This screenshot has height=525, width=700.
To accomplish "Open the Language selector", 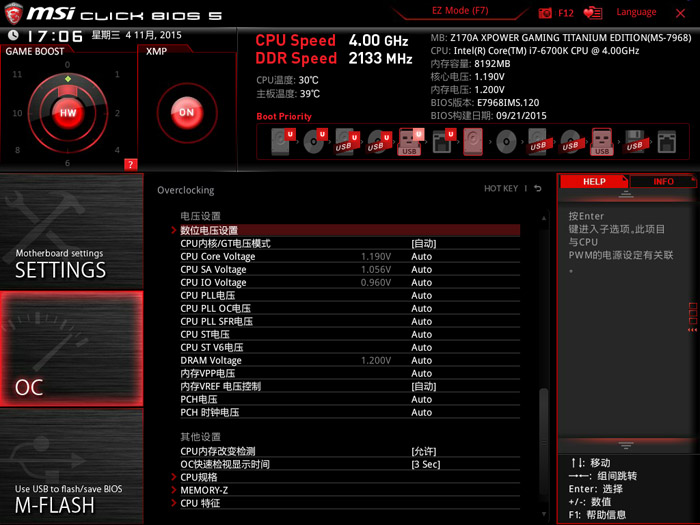I will [636, 12].
